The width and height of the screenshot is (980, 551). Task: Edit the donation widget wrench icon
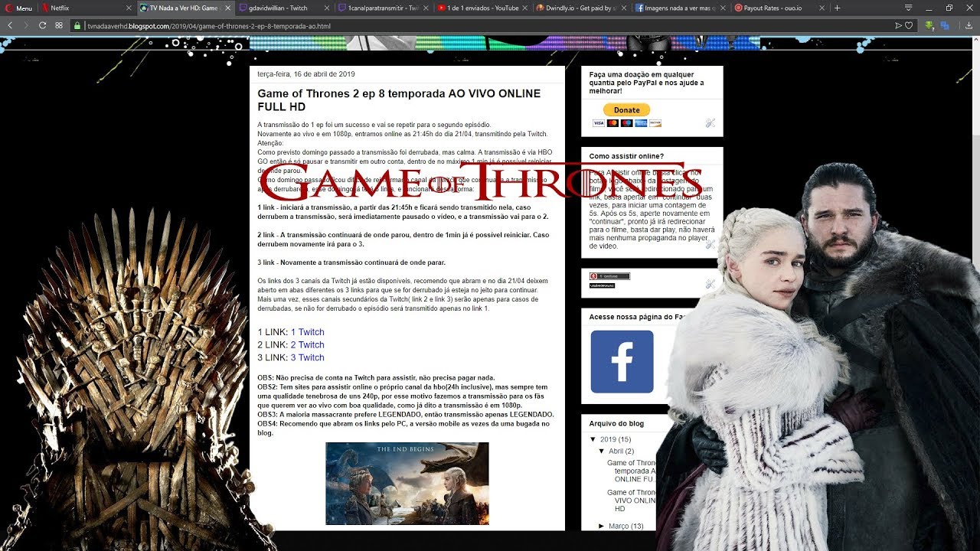pyautogui.click(x=710, y=123)
